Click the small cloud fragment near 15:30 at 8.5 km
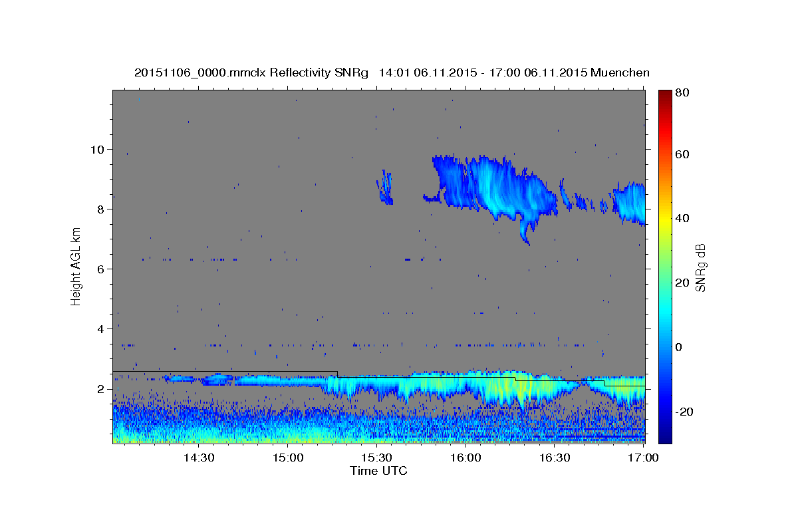The height and width of the screenshot is (532, 798). tap(385, 188)
